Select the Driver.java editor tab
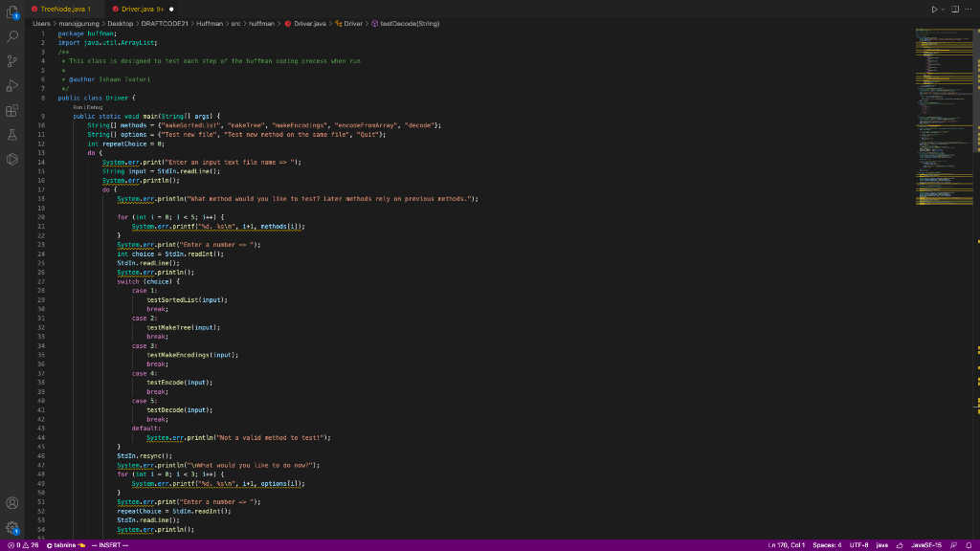 pyautogui.click(x=139, y=9)
